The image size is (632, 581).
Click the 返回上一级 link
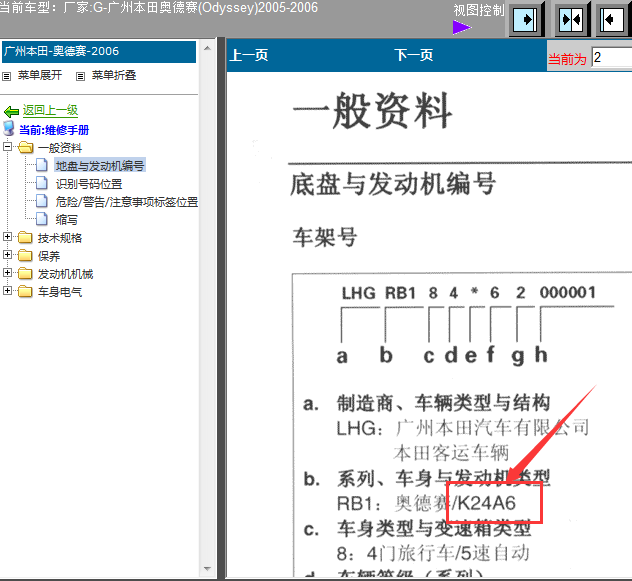point(50,110)
